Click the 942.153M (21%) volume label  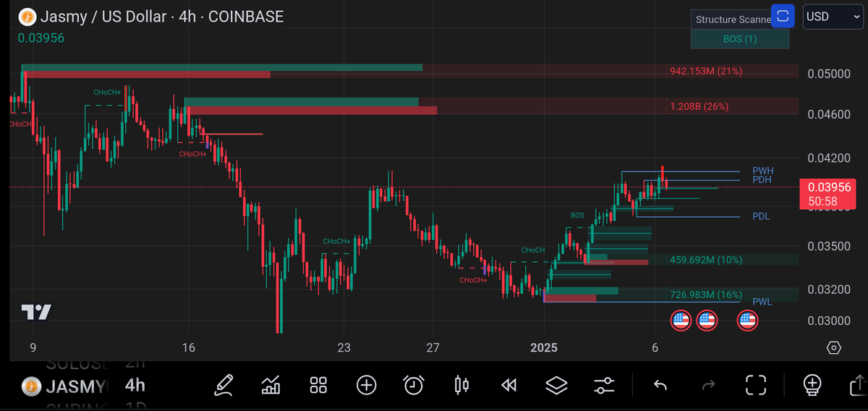706,71
